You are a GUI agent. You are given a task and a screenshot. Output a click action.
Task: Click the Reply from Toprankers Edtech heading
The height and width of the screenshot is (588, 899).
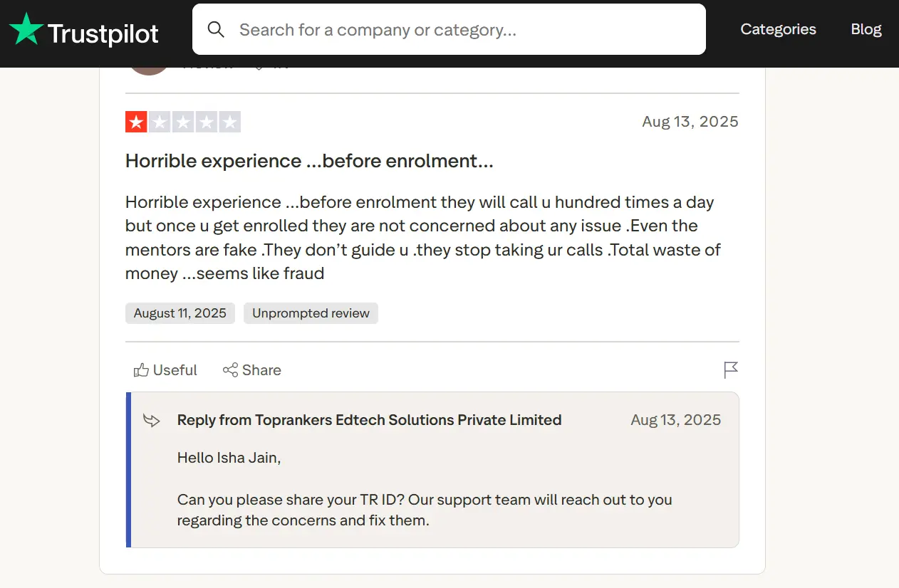tap(368, 420)
